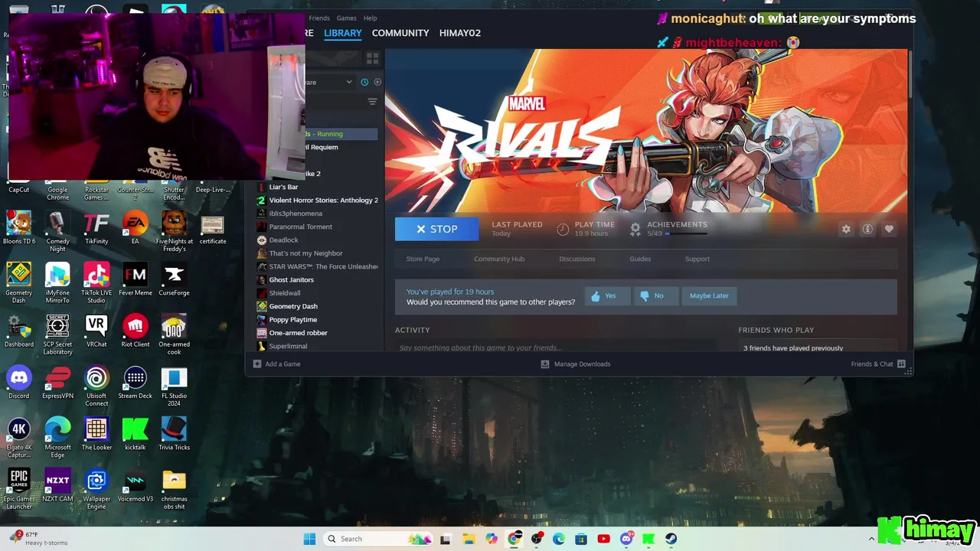Image resolution: width=980 pixels, height=551 pixels.
Task: Click the Discord desktop icon
Action: pyautogui.click(x=19, y=383)
